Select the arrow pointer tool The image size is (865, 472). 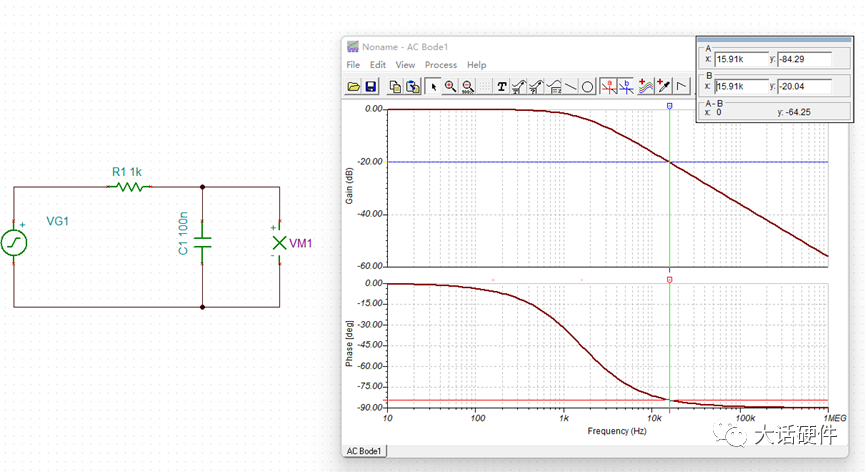[x=434, y=87]
